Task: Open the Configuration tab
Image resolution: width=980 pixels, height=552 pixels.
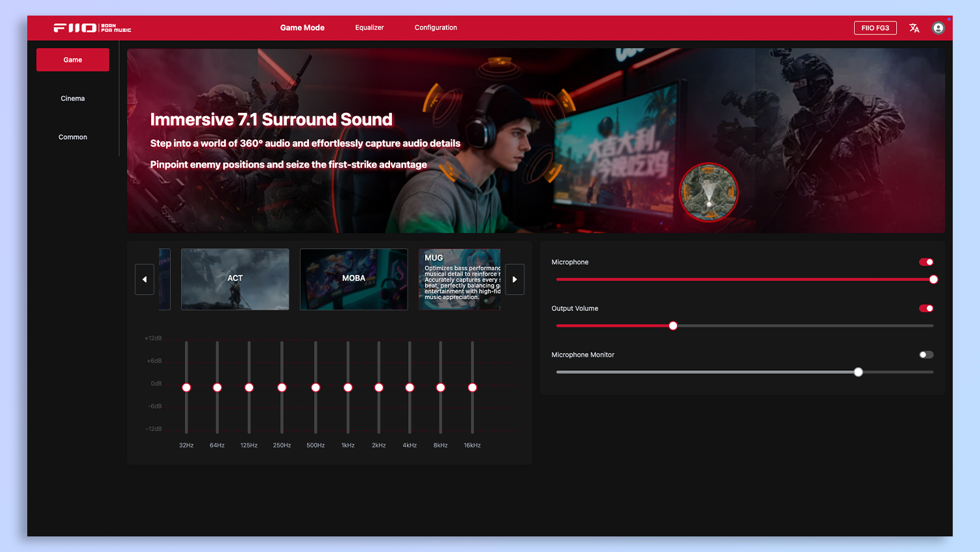Action: pyautogui.click(x=435, y=28)
